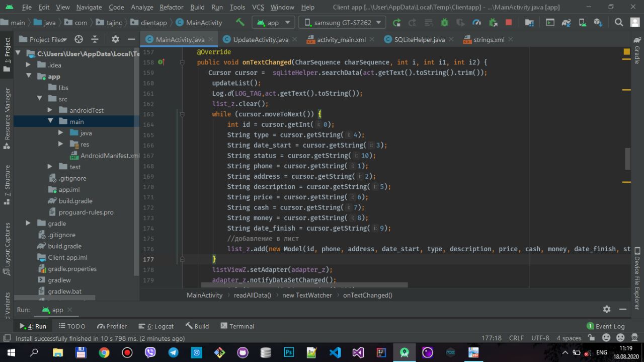Open Project panel settings gear
The height and width of the screenshot is (362, 644).
pos(115,39)
